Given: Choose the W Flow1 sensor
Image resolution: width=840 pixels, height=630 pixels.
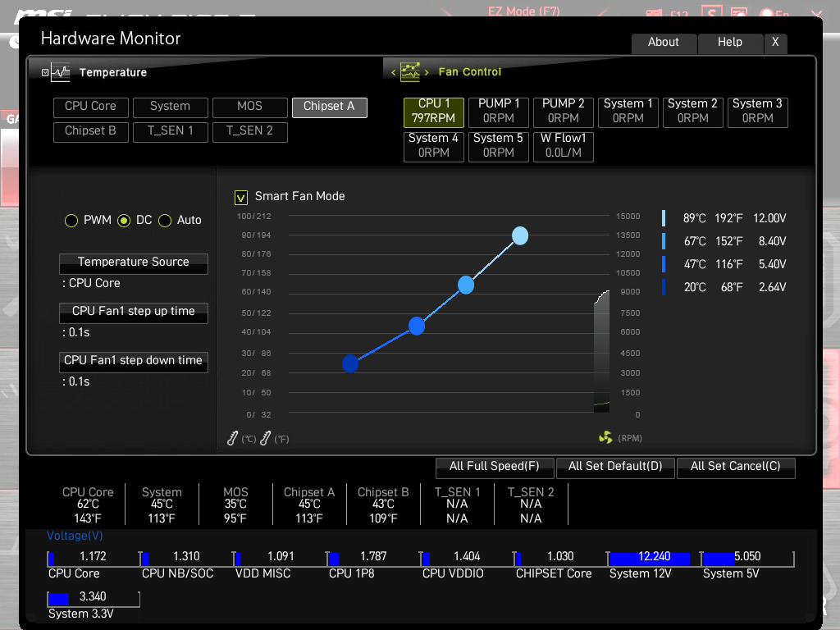Looking at the screenshot, I should (563, 146).
